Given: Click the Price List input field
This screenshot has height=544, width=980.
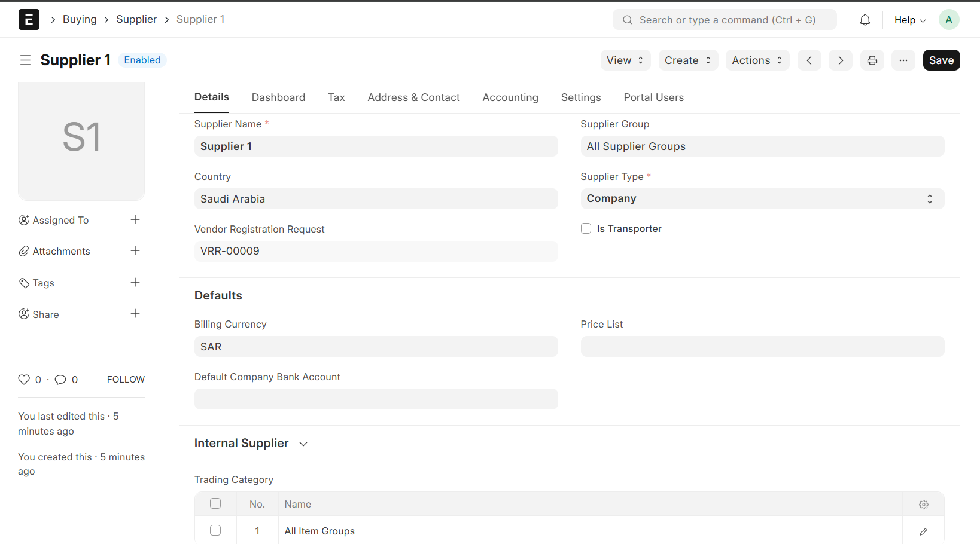Looking at the screenshot, I should tap(762, 347).
